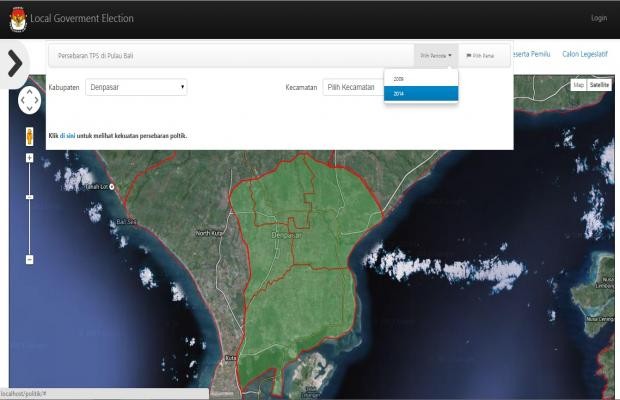Image resolution: width=620 pixels, height=400 pixels.
Task: Expand the sidebar with the chevron arrow
Action: coord(14,63)
